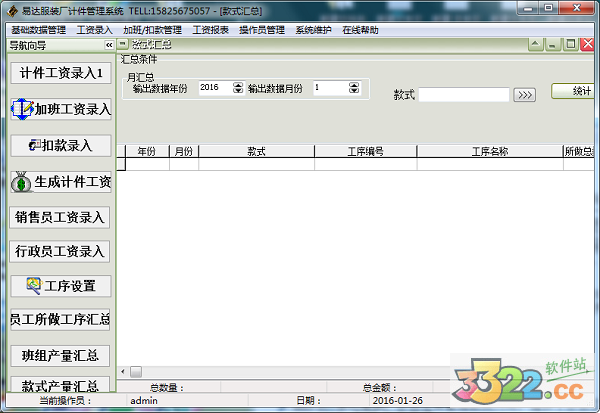Click the 年份 column header
The image size is (600, 413).
coord(147,152)
